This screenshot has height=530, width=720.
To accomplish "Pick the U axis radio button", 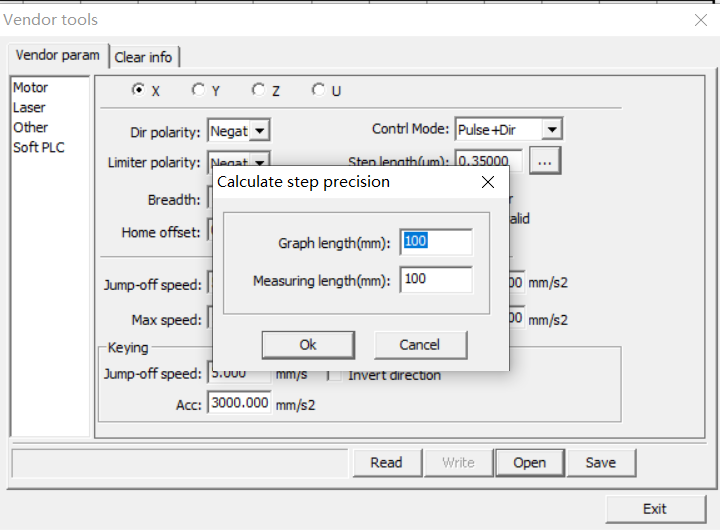I will [x=318, y=90].
